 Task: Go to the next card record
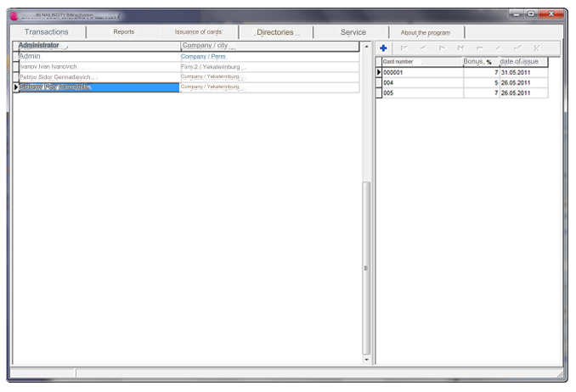click(442, 48)
